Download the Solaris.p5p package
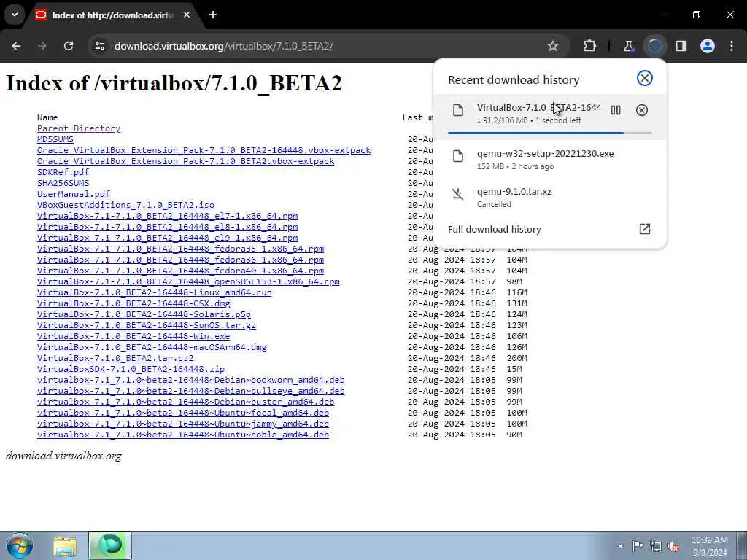 [144, 315]
